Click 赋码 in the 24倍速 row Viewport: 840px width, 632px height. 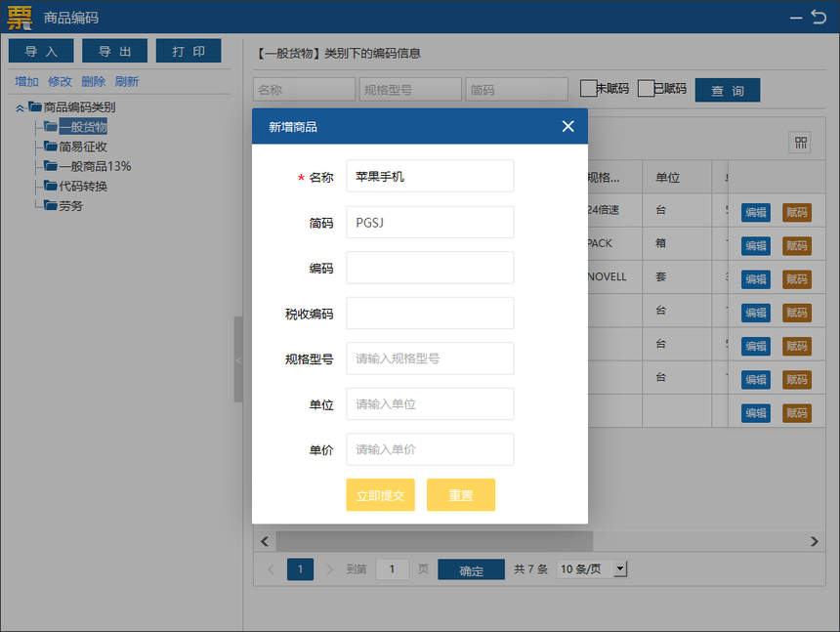pos(797,212)
